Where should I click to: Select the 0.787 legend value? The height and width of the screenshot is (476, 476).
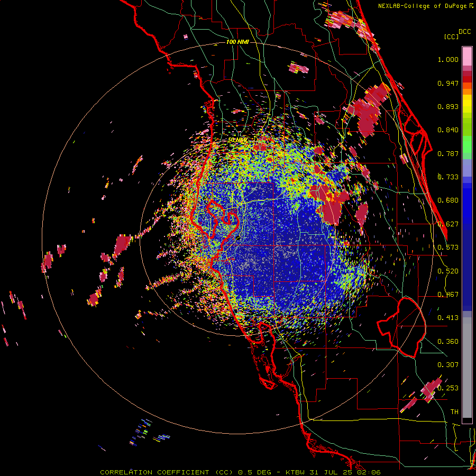pos(448,153)
